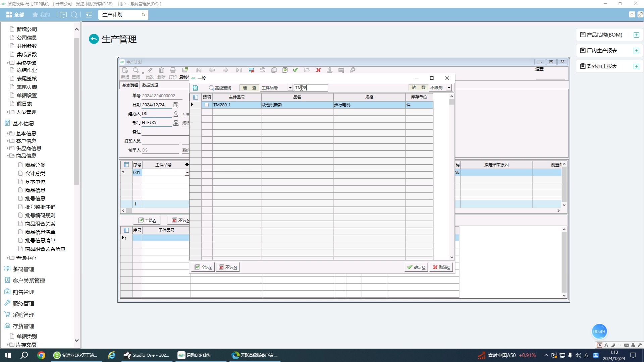
Task: Click the person lookup icon beside 经办人
Action: (175, 114)
